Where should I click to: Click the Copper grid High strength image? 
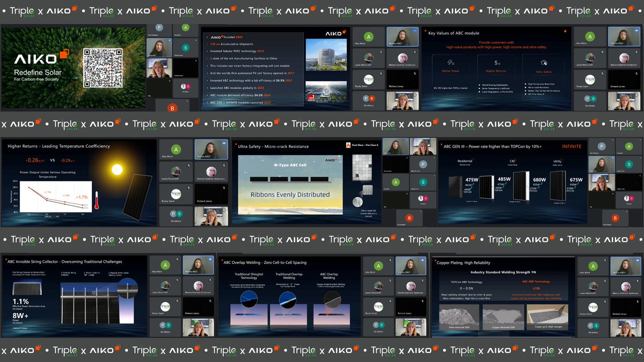point(547,316)
